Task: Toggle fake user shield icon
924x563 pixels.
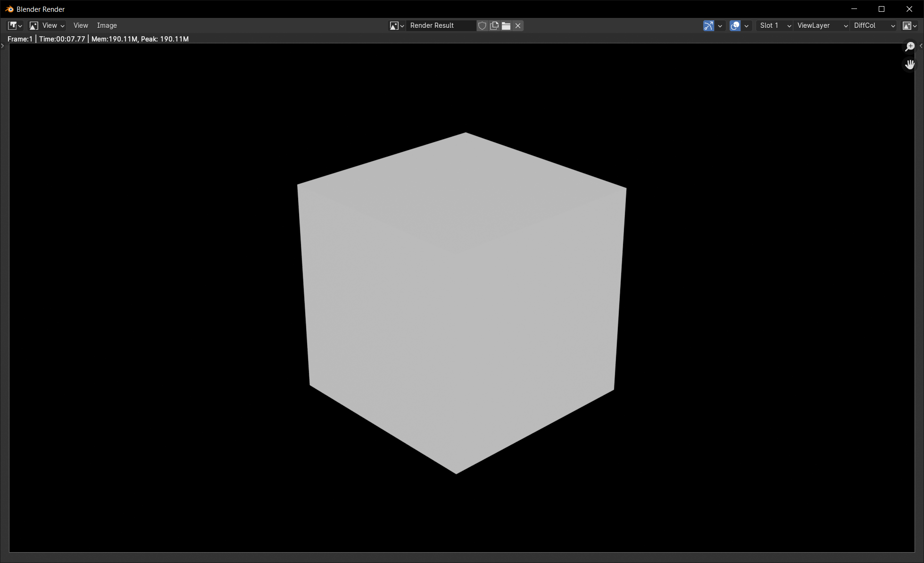Action: tap(482, 25)
